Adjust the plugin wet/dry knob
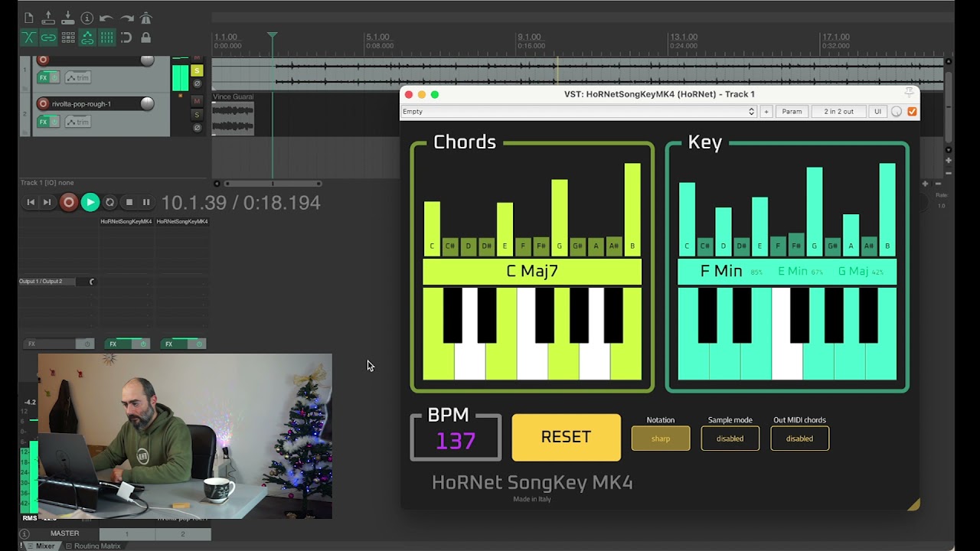980x551 pixels. (x=897, y=112)
